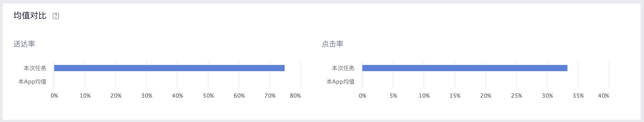Click the 20% axis tick in 送达率
Image resolution: width=644 pixels, height=122 pixels.
pos(116,96)
